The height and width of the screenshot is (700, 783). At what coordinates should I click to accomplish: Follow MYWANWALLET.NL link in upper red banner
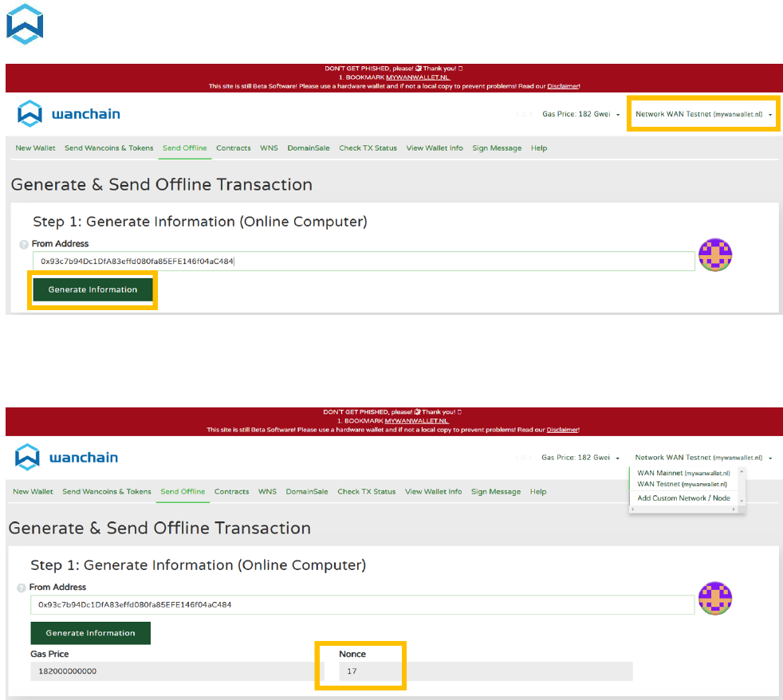pos(418,77)
